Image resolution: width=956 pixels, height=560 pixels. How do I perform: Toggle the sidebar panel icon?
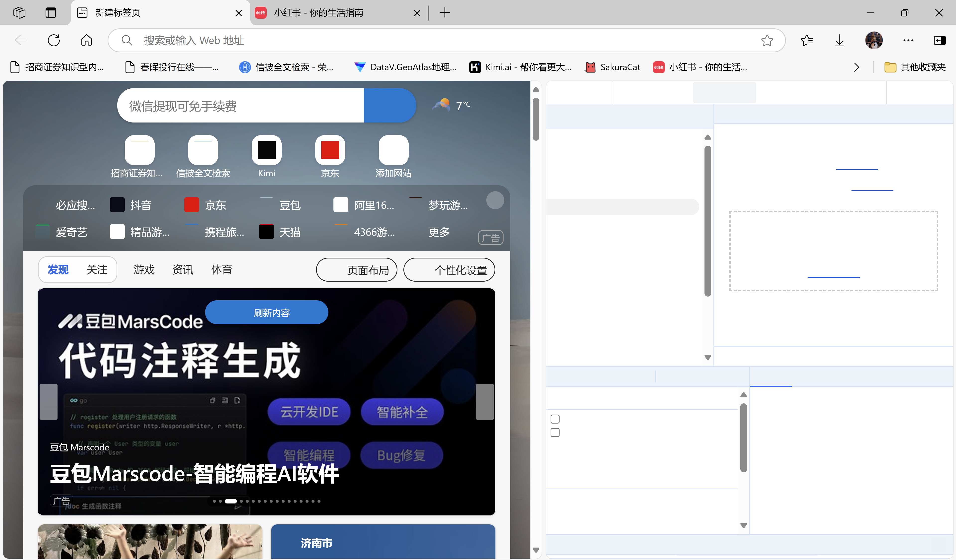tap(939, 40)
